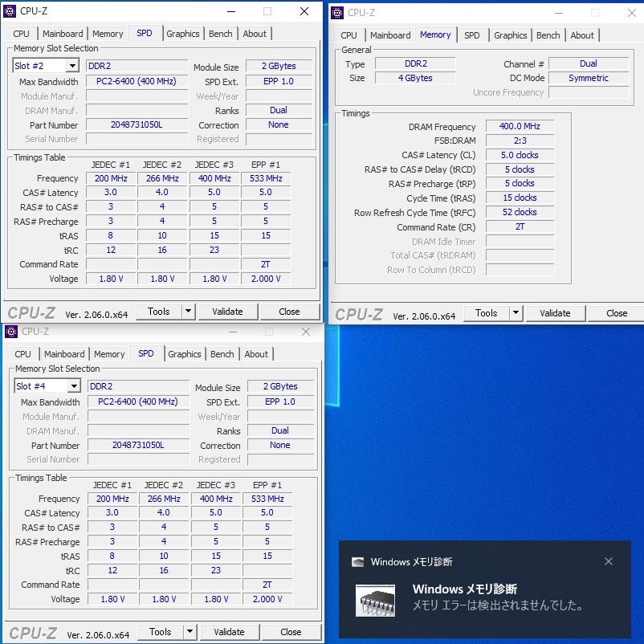Switch to CPU tab in Memory window
This screenshot has height=644, width=644.
pos(348,35)
